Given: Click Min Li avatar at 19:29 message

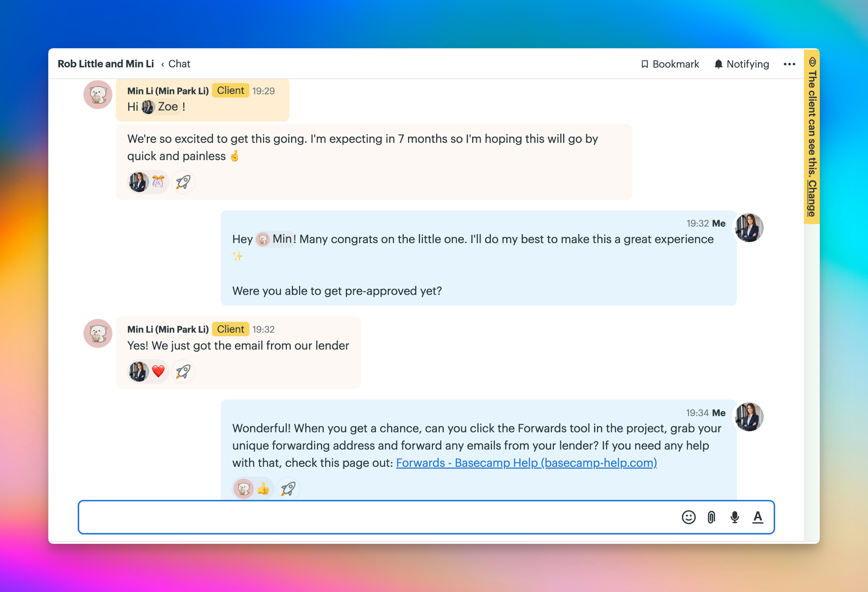Looking at the screenshot, I should [x=98, y=95].
